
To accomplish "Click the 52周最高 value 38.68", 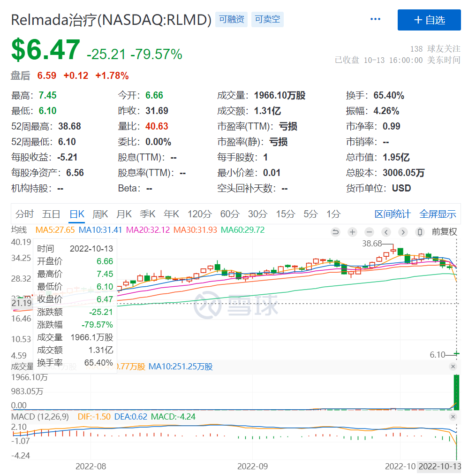I will tap(69, 126).
